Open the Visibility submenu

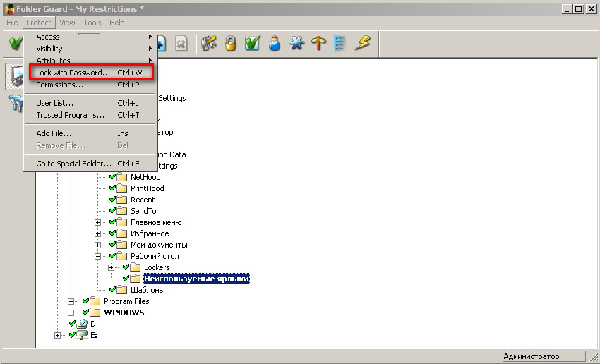[x=49, y=49]
